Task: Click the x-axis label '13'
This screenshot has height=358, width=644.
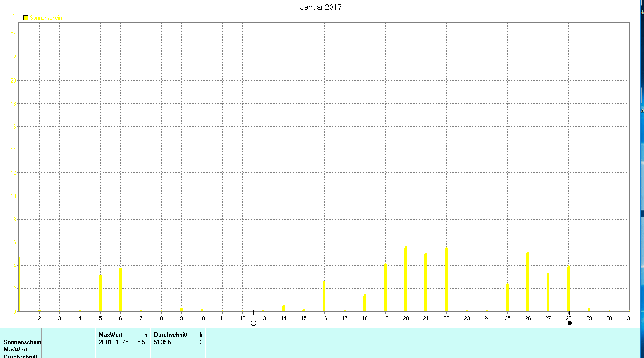Action: pos(263,318)
